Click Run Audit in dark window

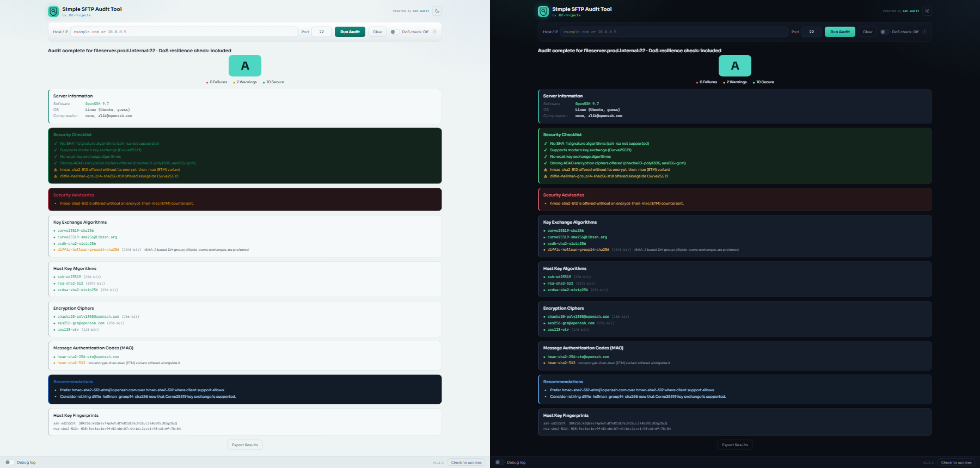point(840,32)
